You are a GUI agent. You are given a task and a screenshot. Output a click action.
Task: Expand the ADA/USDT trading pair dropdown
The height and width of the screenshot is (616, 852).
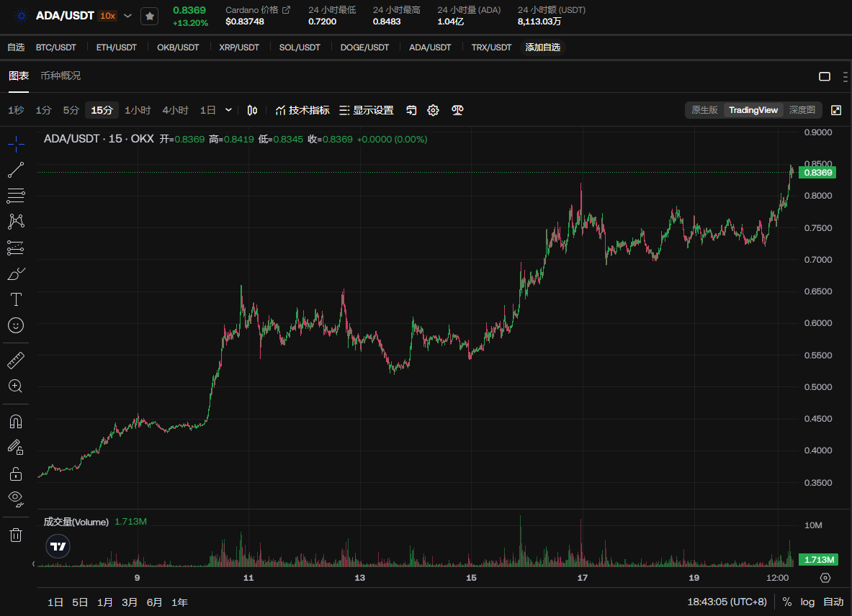point(128,16)
